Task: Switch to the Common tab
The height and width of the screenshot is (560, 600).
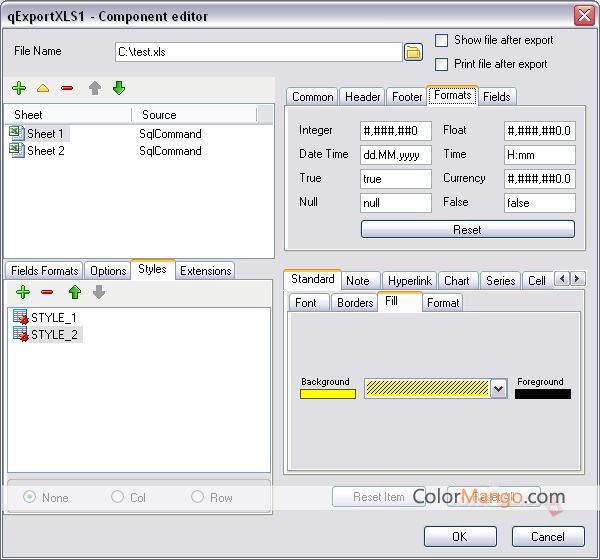Action: click(x=312, y=97)
